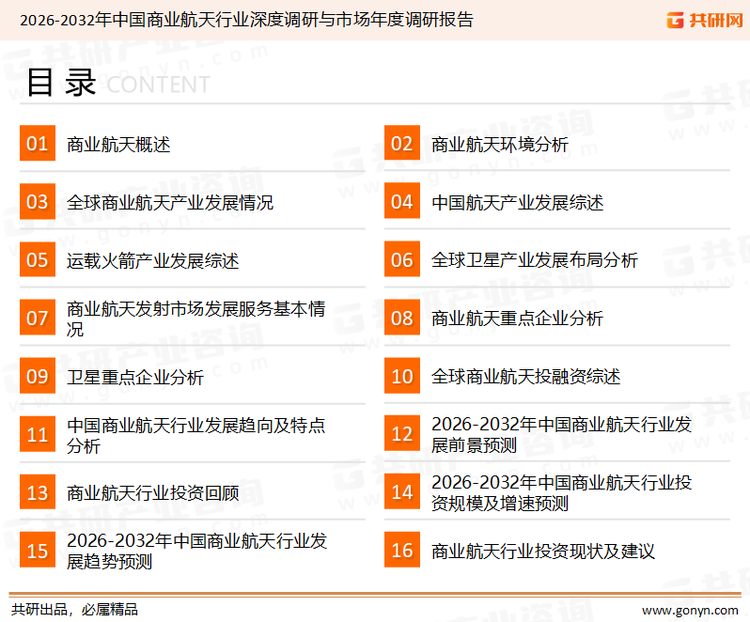Select 商业航天行业投资现状及建议 entry
The height and width of the screenshot is (622, 750).
coord(543,552)
